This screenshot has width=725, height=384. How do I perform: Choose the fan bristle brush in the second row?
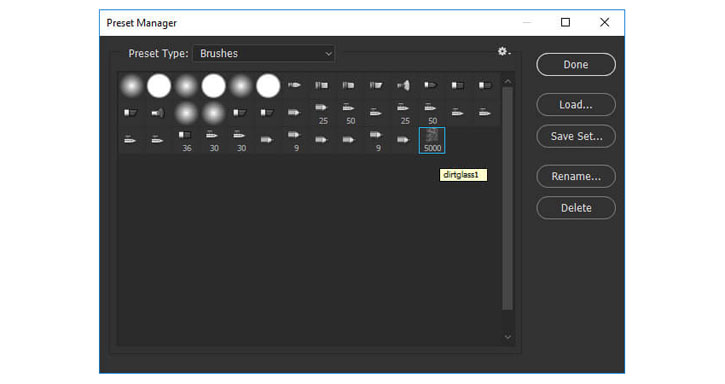point(158,113)
